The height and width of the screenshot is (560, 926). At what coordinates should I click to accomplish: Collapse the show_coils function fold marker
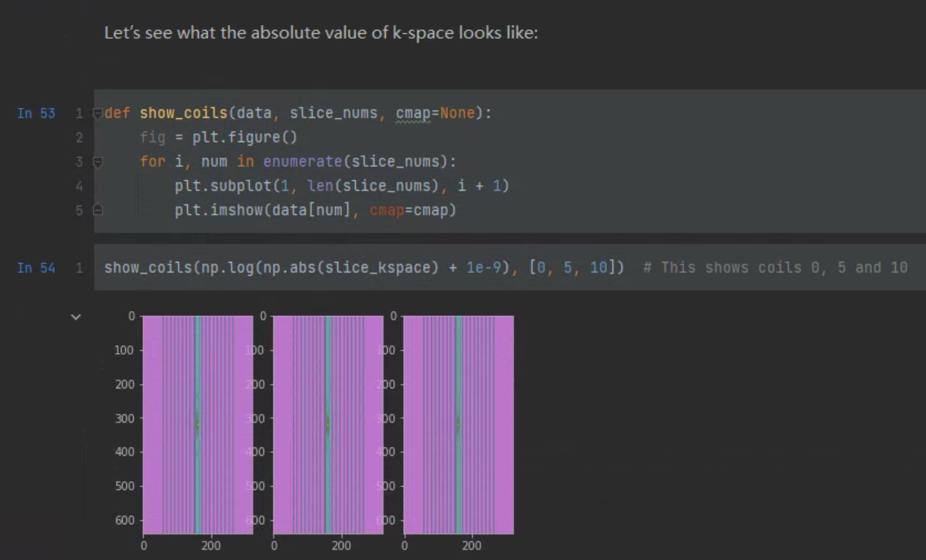[x=98, y=113]
